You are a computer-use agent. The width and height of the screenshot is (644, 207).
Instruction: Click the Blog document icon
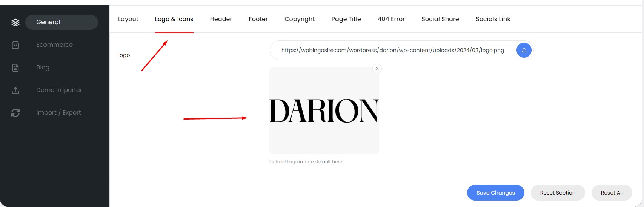point(15,67)
